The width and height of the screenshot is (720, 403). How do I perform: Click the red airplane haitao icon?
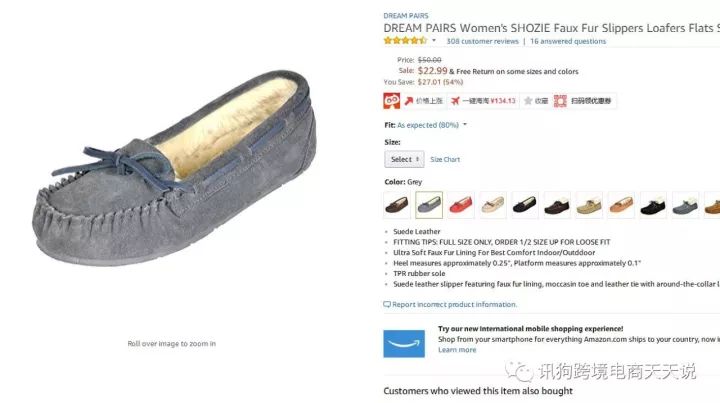(455, 101)
